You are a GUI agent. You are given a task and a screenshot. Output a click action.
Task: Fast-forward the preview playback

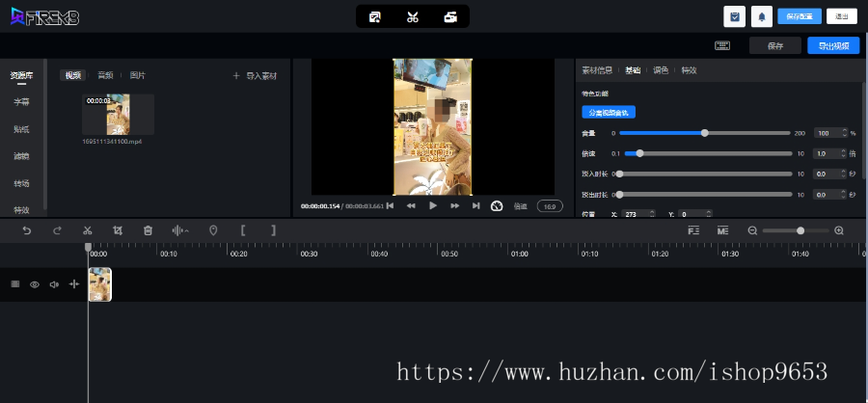click(x=454, y=206)
